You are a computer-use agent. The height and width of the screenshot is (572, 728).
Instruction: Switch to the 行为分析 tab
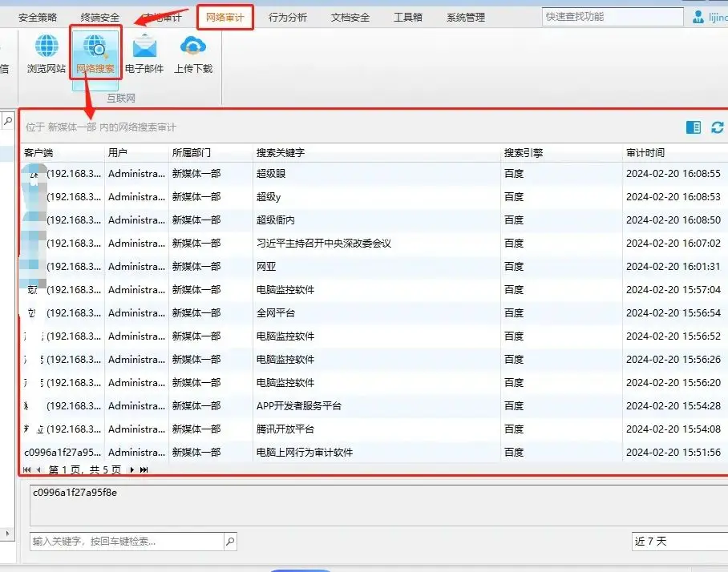287,18
